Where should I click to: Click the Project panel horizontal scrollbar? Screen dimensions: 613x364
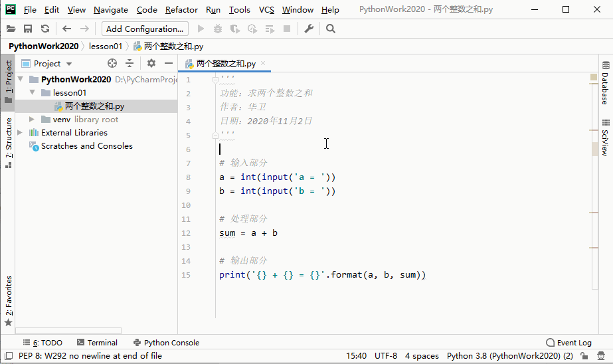coord(68,331)
